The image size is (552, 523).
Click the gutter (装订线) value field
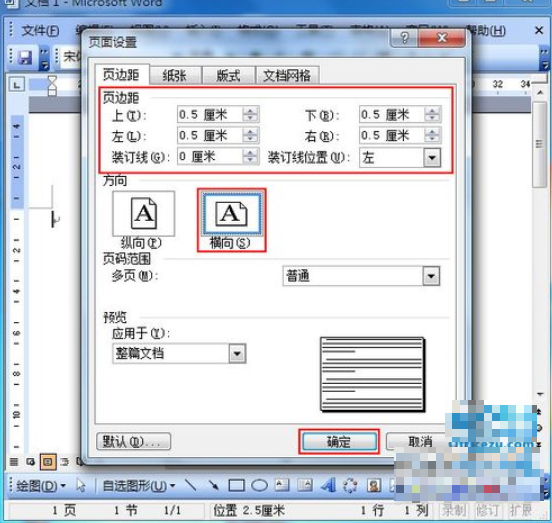(x=209, y=156)
